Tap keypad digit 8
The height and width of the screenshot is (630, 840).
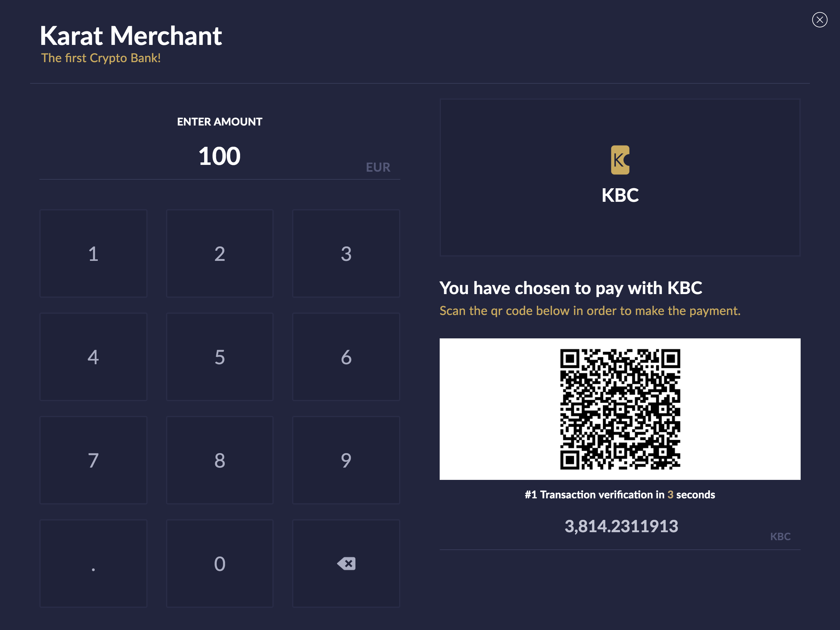click(x=220, y=460)
